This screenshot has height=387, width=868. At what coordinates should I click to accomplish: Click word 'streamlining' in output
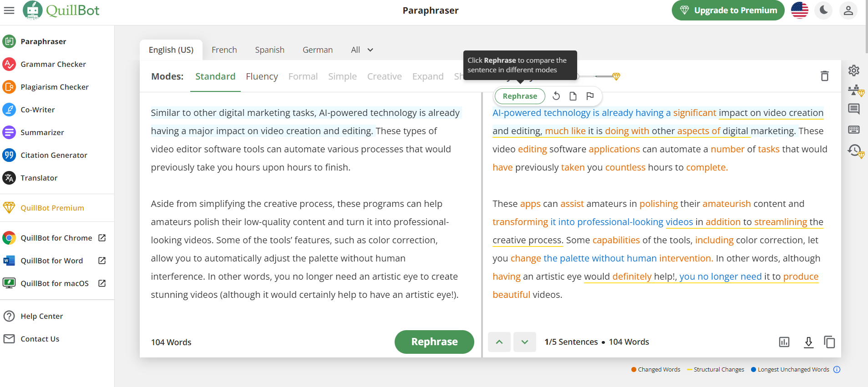pos(781,222)
